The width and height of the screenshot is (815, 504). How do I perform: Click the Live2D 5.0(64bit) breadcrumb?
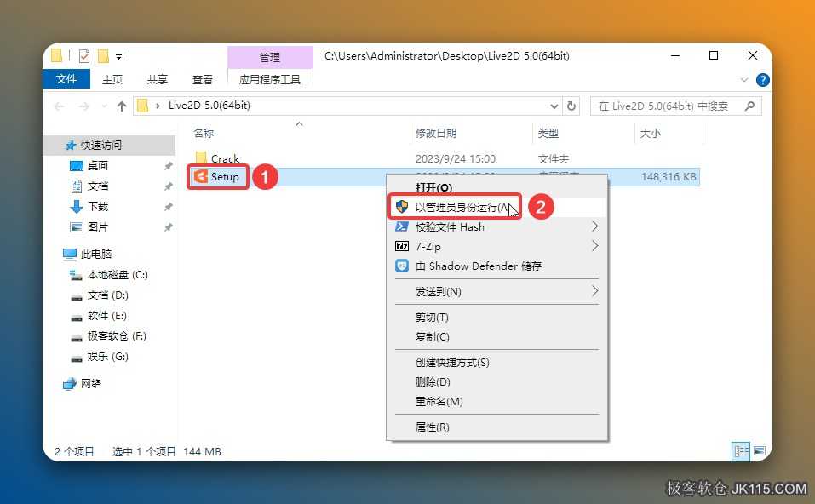[x=209, y=106]
